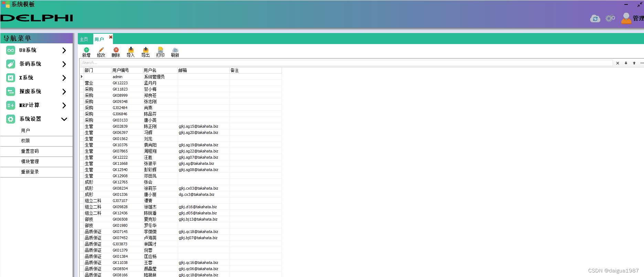Click the 系统设置 gear icon

pyautogui.click(x=11, y=119)
